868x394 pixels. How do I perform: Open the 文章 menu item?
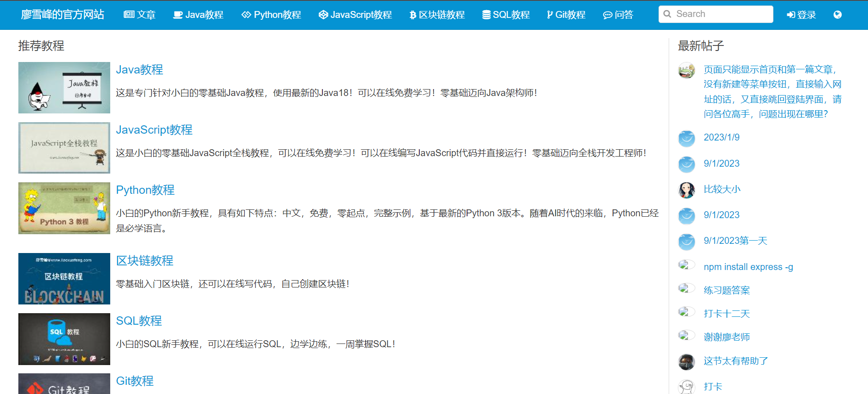pyautogui.click(x=140, y=15)
